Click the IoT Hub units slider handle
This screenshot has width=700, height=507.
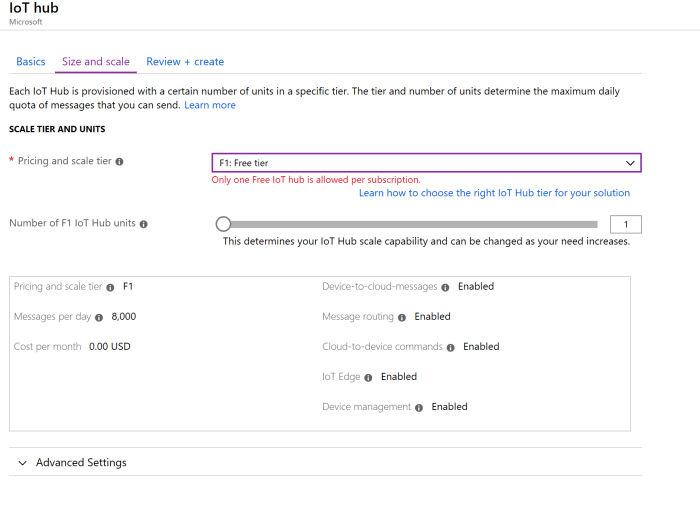(x=223, y=224)
